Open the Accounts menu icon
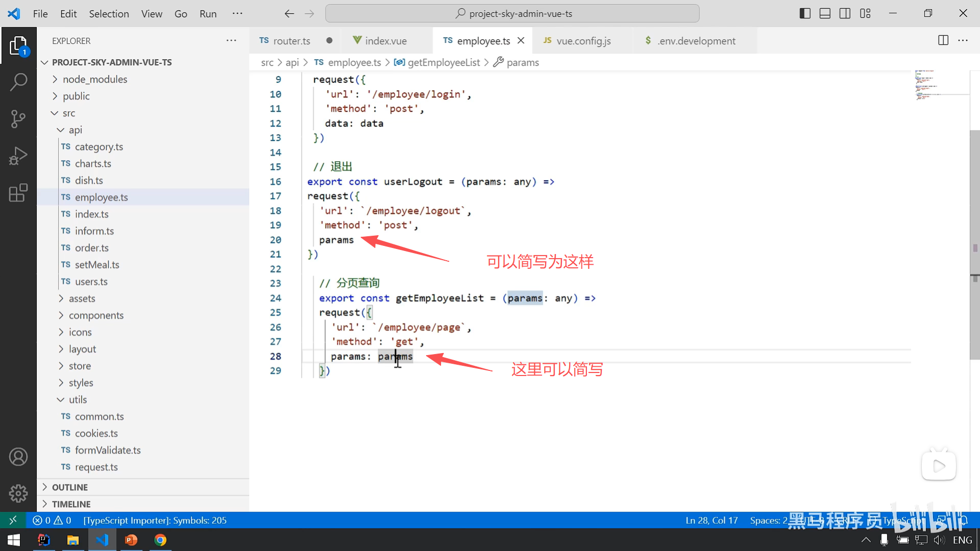 coord(18,457)
